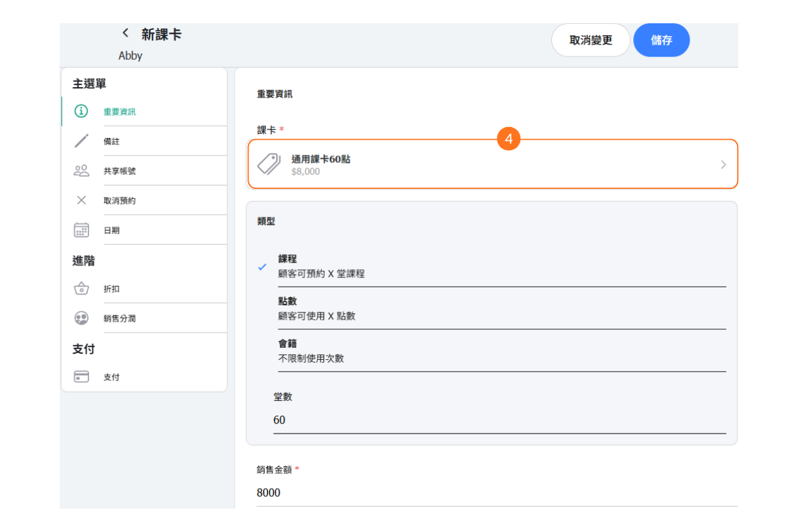Click the info icon for 重要資訊
Image resolution: width=798 pixels, height=532 pixels.
point(81,111)
